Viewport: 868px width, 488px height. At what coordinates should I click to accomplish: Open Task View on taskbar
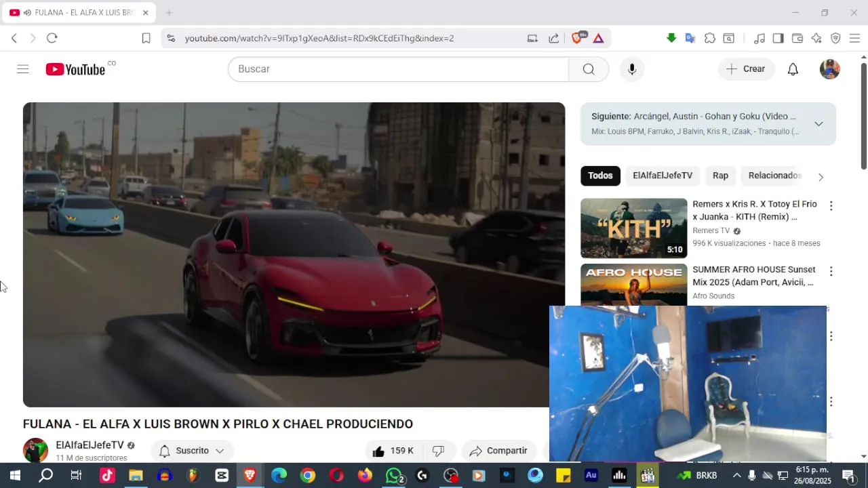coord(76,476)
